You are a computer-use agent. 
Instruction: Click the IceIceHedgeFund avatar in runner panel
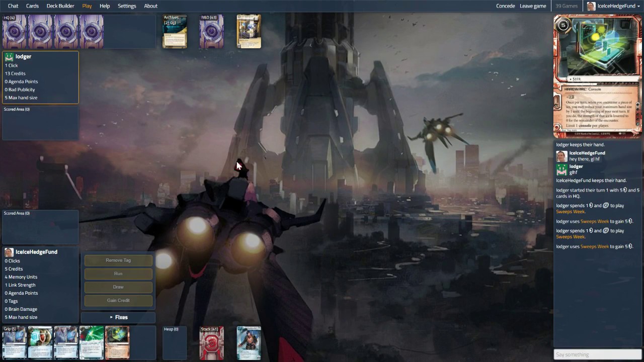[x=9, y=252]
